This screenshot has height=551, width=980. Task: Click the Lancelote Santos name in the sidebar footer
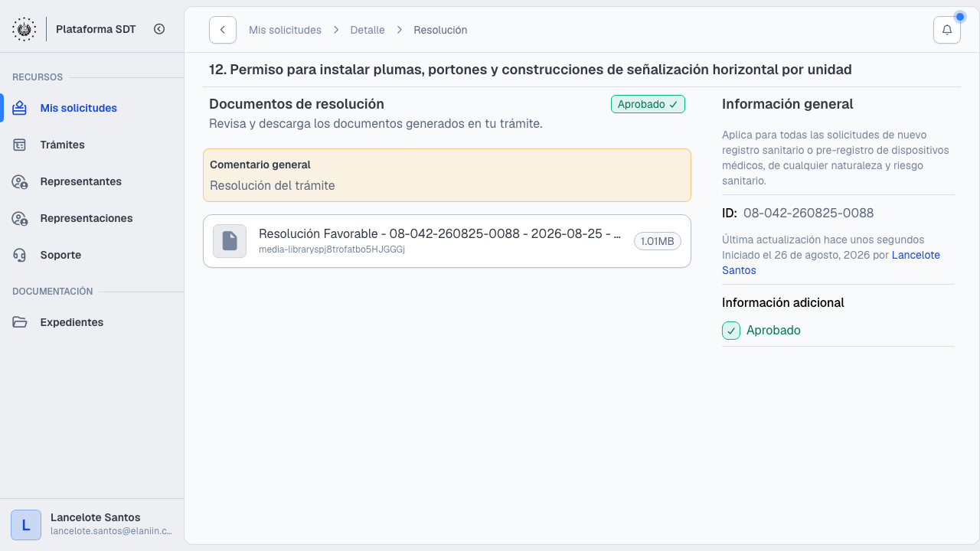(96, 517)
